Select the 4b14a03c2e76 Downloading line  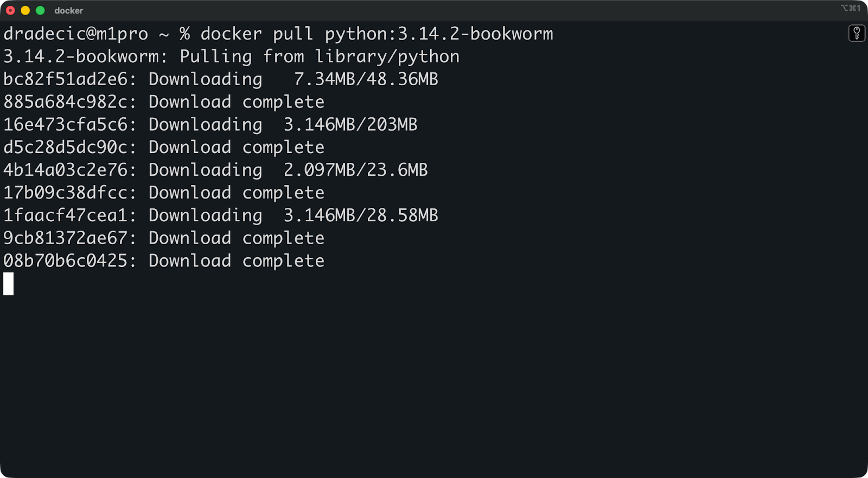(214, 170)
